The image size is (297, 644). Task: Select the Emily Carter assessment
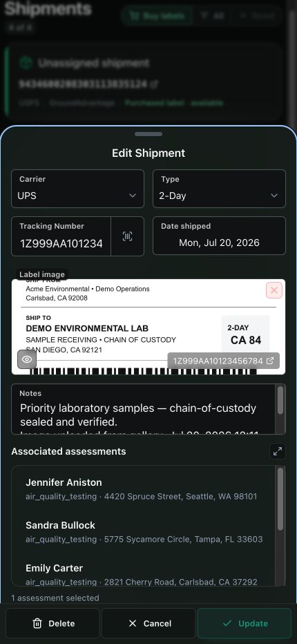(144, 575)
